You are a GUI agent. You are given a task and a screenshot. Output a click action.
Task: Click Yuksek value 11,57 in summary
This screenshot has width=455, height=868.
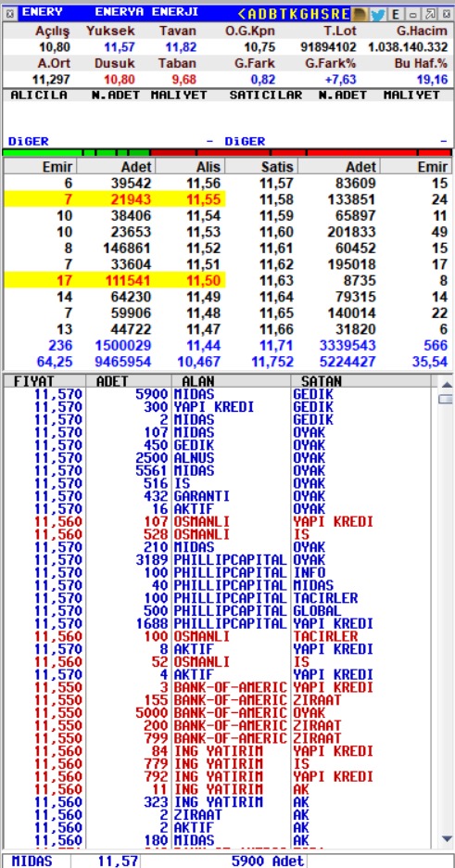(119, 47)
